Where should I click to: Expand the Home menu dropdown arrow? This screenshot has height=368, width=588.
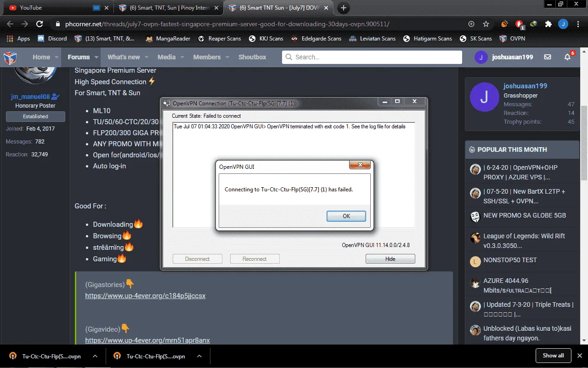click(57, 57)
